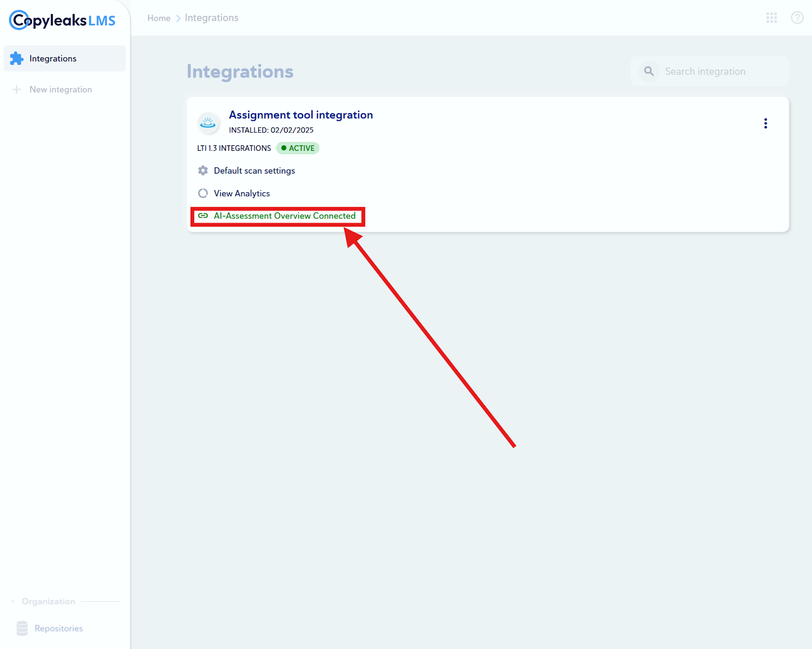Click the circular analytics icon
812x649 pixels.
(x=203, y=193)
